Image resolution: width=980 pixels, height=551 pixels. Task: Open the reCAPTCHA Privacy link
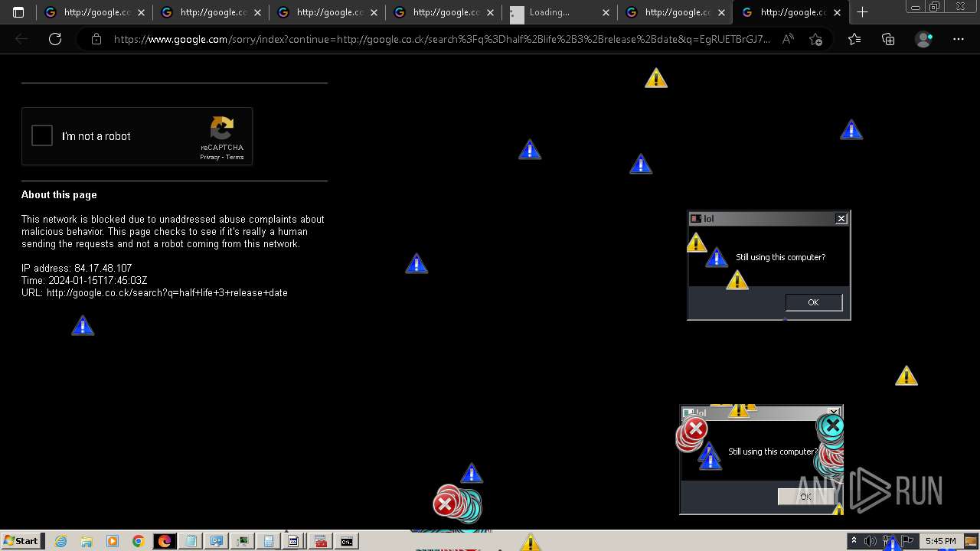(210, 157)
